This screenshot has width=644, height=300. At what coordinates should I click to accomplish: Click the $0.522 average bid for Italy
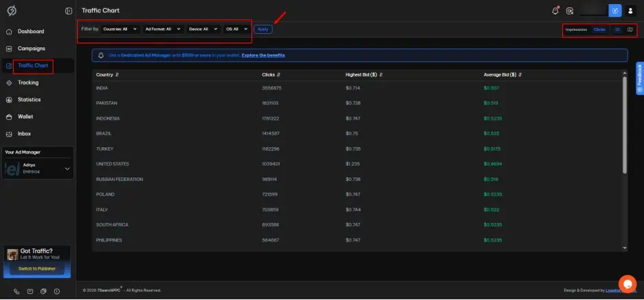[491, 210]
